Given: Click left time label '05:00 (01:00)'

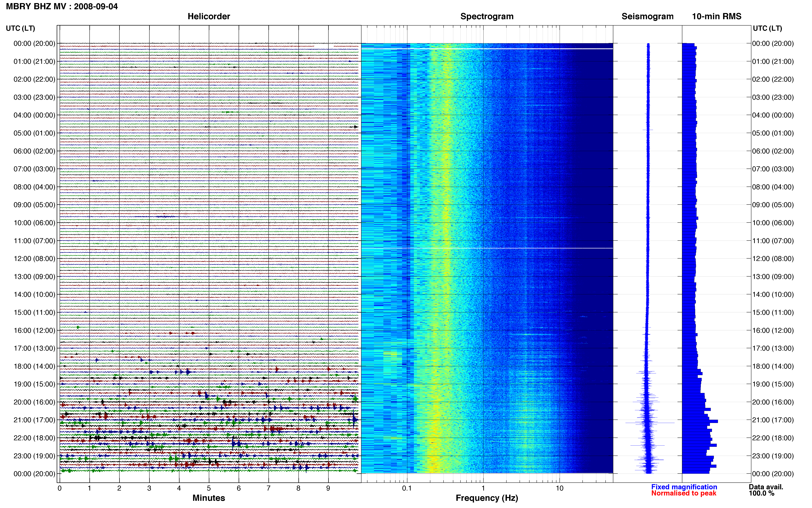Looking at the screenshot, I should (34, 133).
